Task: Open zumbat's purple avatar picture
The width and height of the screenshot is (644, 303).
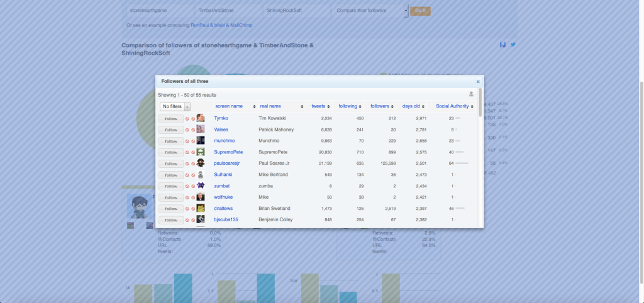Action: click(201, 185)
